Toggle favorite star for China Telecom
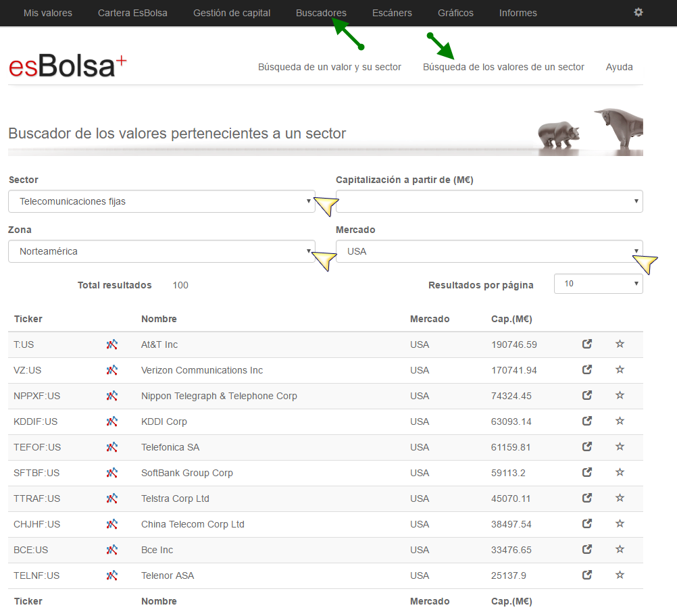Image resolution: width=677 pixels, height=616 pixels. [620, 523]
